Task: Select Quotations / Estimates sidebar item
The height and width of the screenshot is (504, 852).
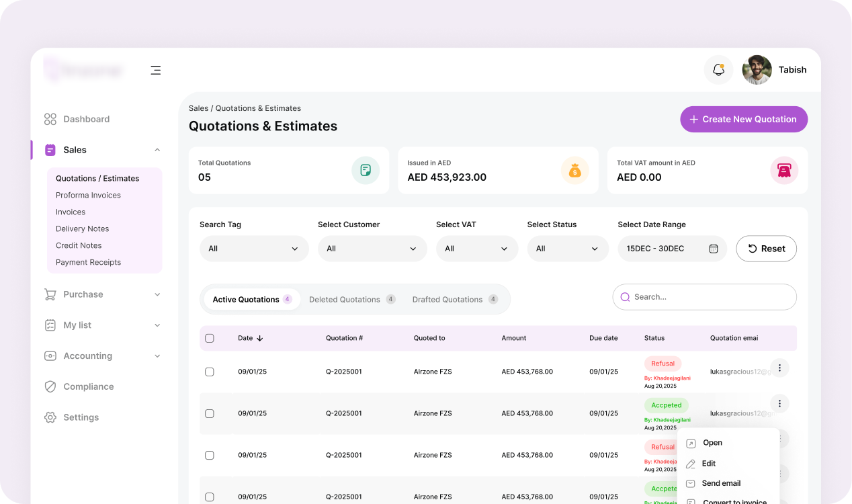Action: pyautogui.click(x=97, y=178)
